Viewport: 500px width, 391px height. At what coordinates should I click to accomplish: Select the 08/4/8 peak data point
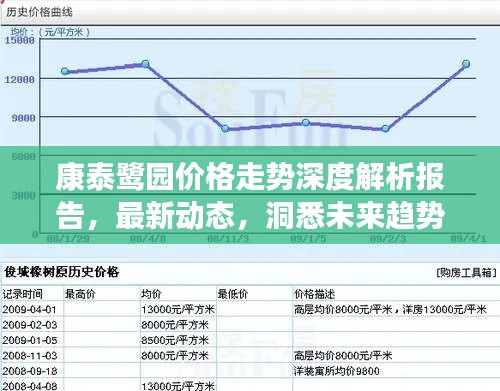click(145, 64)
